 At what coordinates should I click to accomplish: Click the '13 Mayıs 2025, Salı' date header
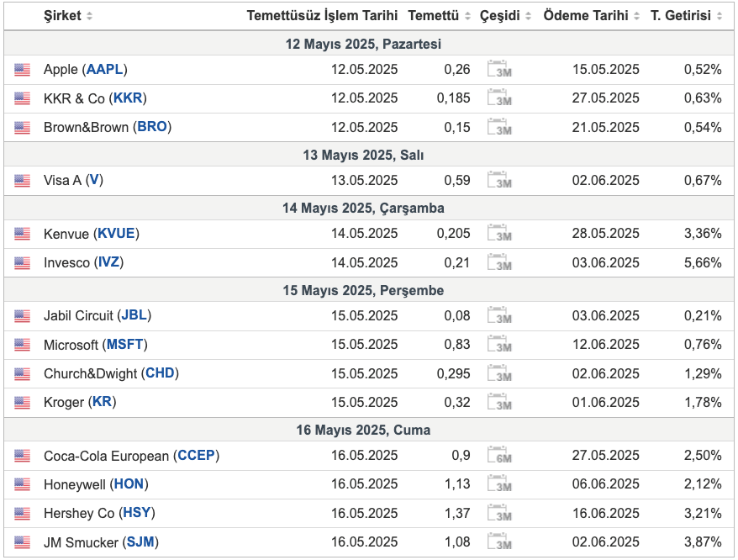click(363, 155)
